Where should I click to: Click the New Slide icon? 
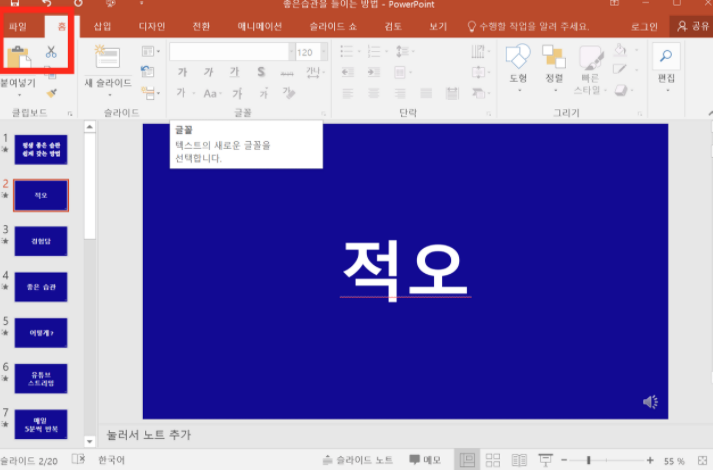pos(107,57)
